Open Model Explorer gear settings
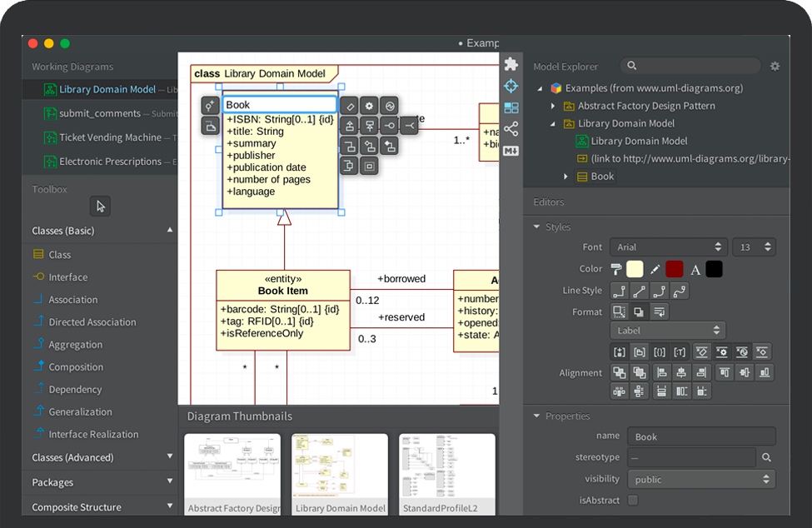Screen dimensions: 812x528 coord(775,67)
